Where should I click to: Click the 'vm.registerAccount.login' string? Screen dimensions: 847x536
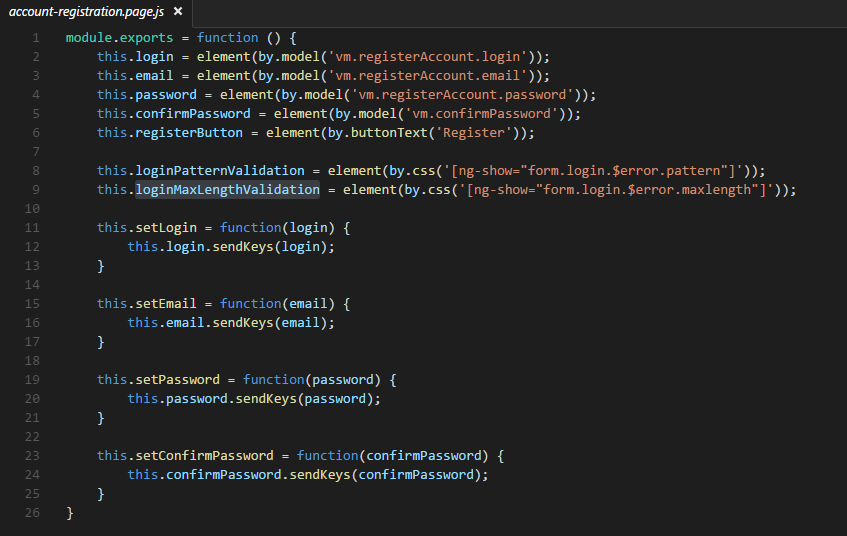click(x=428, y=57)
